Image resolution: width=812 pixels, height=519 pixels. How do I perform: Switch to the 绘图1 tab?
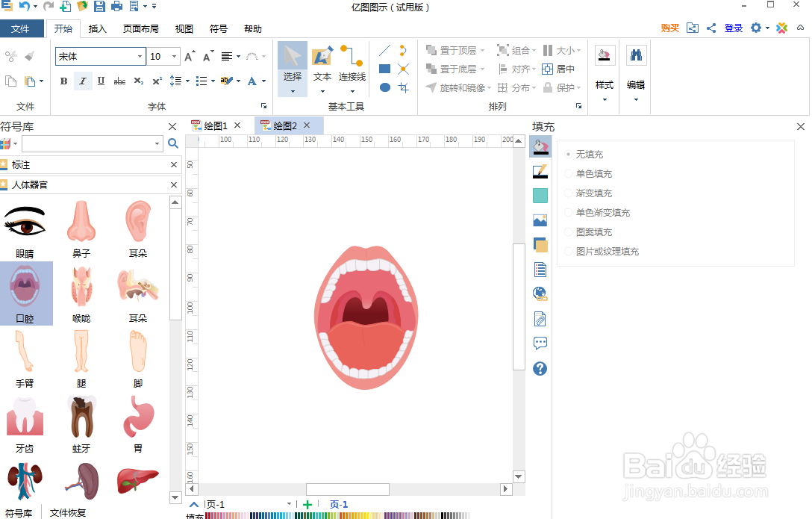[214, 125]
